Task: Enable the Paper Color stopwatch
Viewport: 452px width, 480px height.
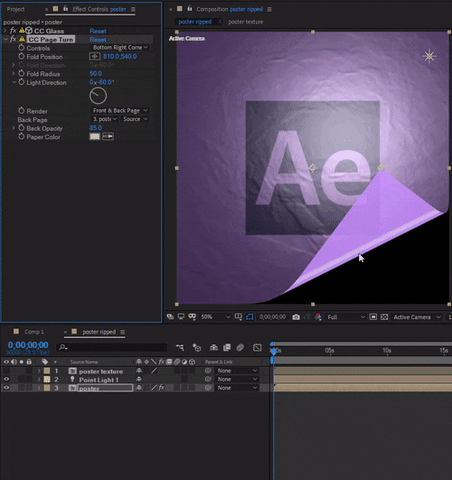Action: click(x=21, y=137)
